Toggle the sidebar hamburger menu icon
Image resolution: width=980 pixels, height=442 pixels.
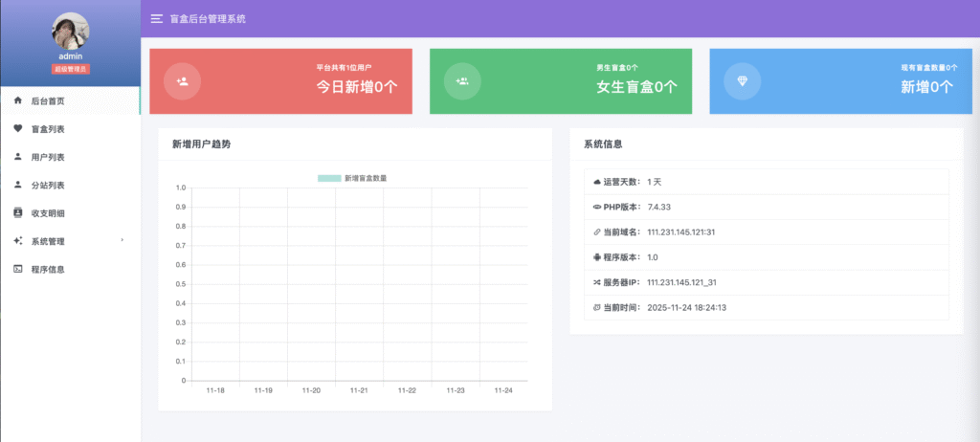pyautogui.click(x=157, y=19)
